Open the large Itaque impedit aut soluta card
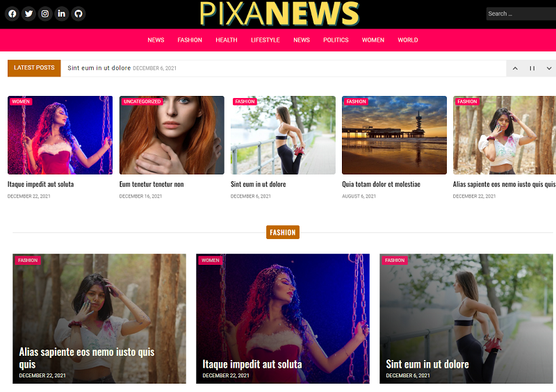The image size is (556, 392). [283, 318]
